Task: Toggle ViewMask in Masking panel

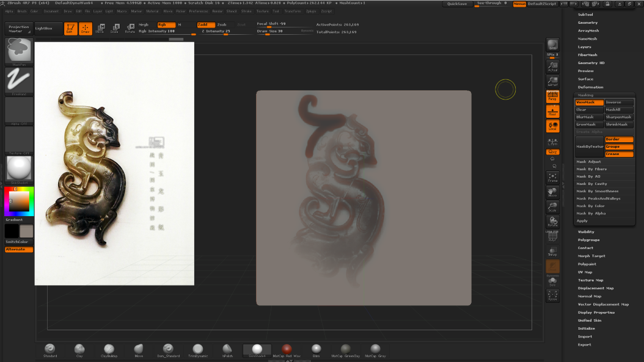Action: tap(590, 102)
